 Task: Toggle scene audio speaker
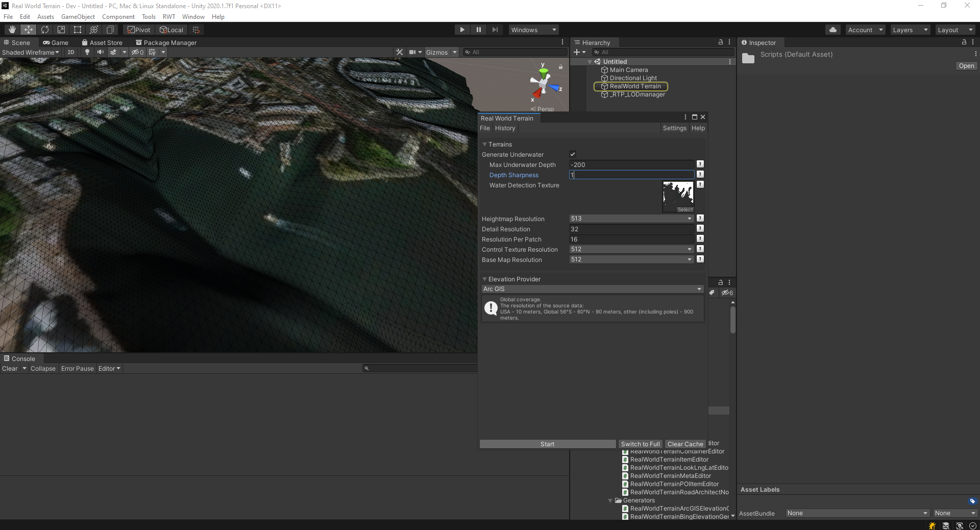click(101, 52)
